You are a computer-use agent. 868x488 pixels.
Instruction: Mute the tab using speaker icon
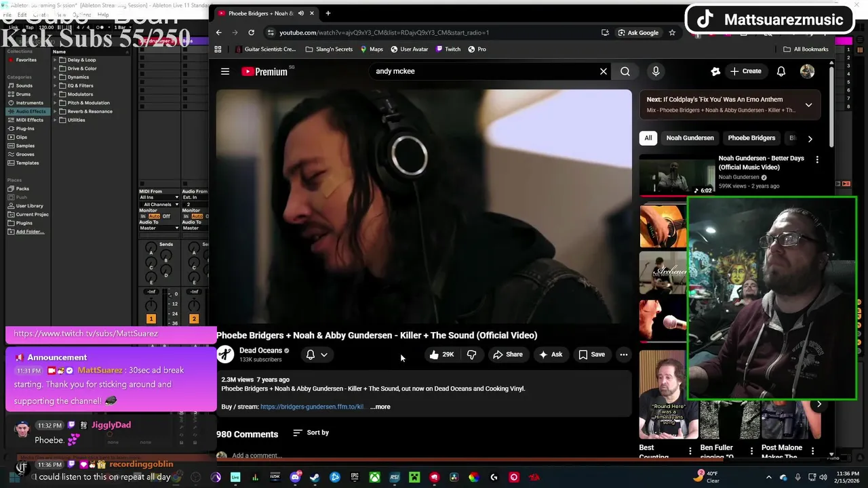coord(301,13)
